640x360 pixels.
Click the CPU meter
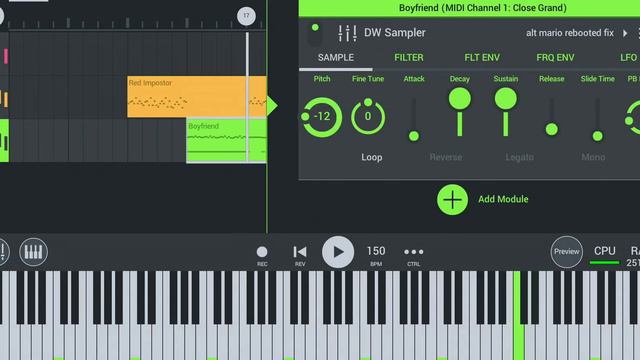click(x=604, y=255)
